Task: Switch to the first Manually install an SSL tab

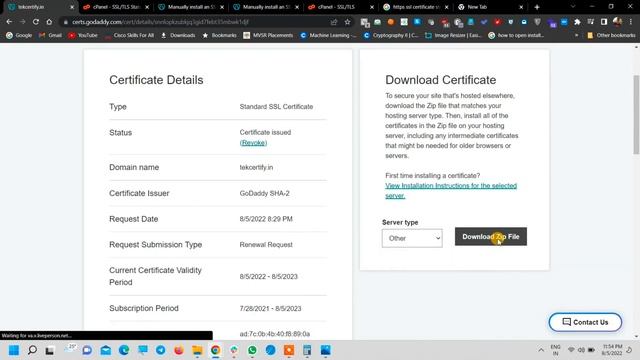Action: 191,7
